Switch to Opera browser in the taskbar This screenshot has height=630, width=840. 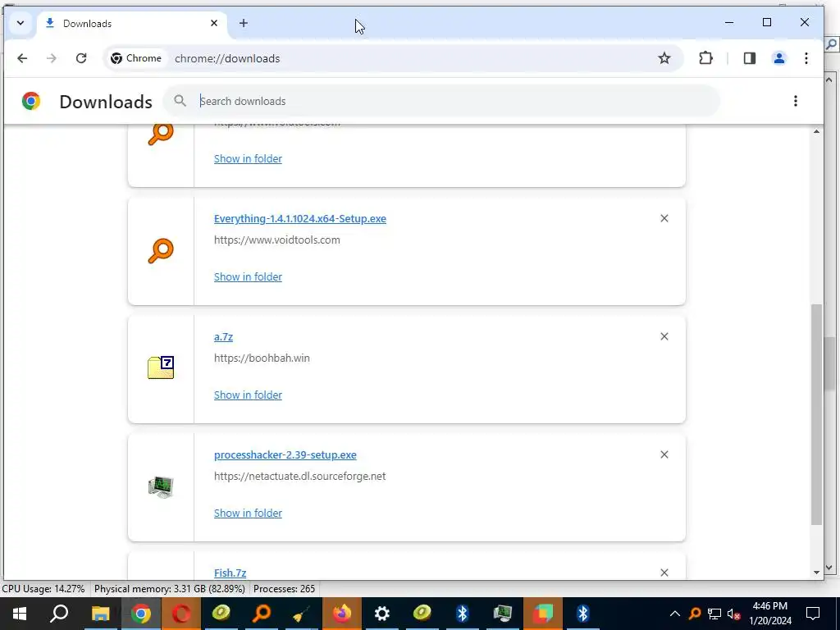tap(181, 614)
